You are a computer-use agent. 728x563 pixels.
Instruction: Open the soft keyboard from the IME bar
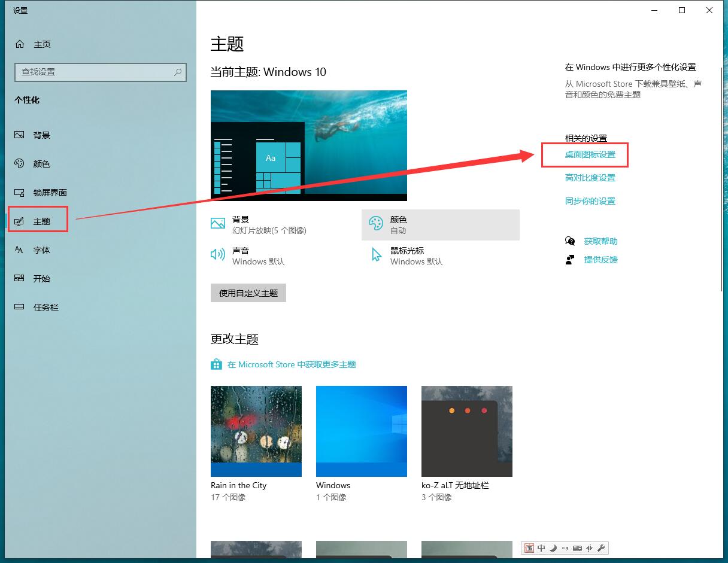(x=577, y=548)
